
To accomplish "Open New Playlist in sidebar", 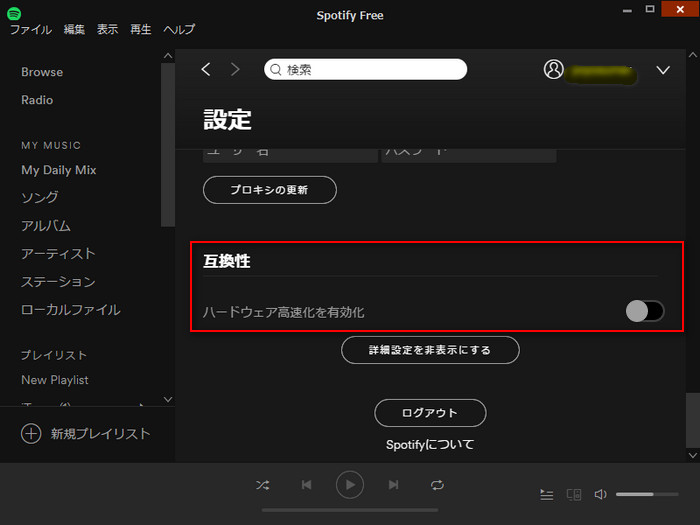I will (x=55, y=380).
